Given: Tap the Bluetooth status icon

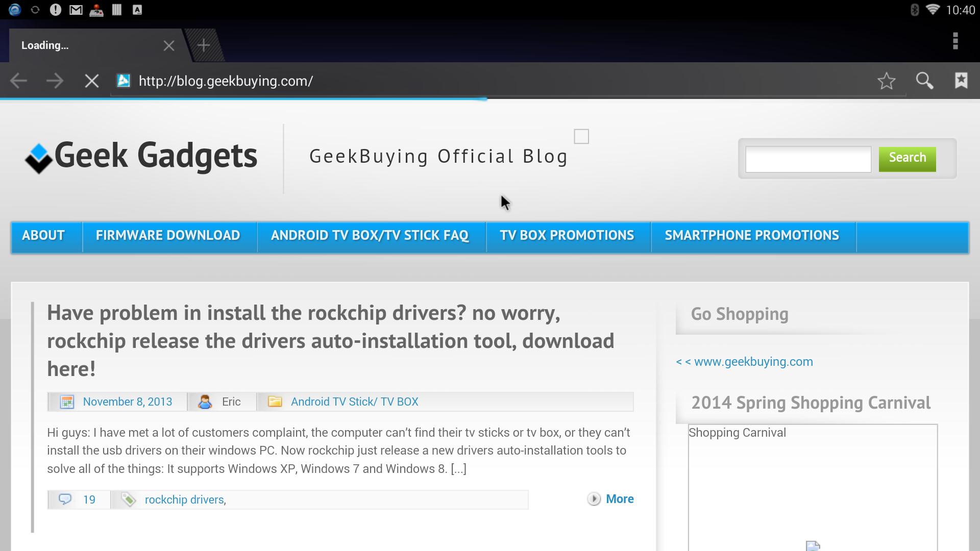Looking at the screenshot, I should click(914, 10).
